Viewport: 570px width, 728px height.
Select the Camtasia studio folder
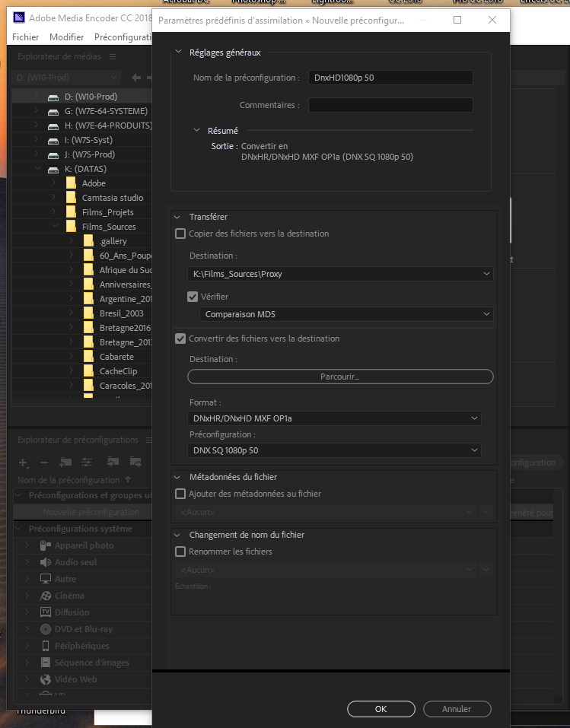[113, 198]
